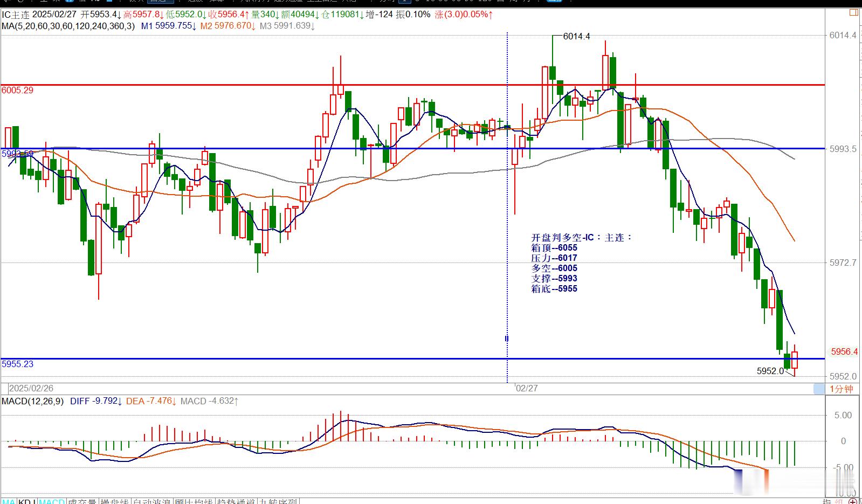Click the '5993.5' price axis label

(843, 149)
